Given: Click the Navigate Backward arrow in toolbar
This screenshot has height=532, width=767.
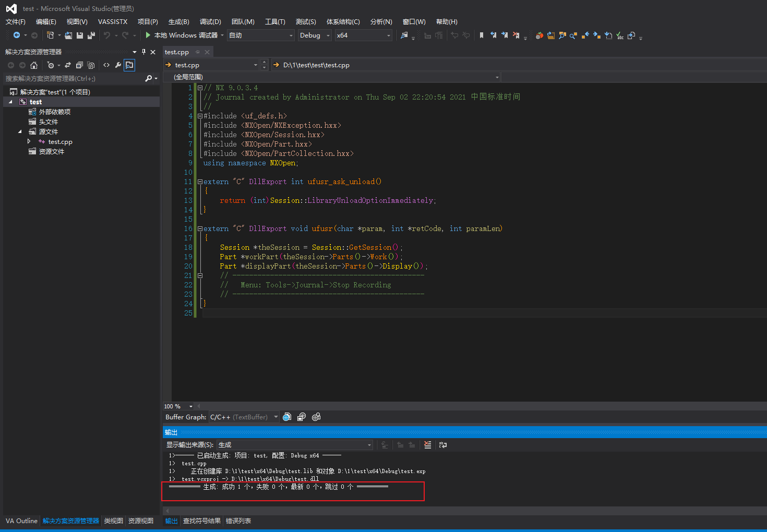Looking at the screenshot, I should [17, 35].
